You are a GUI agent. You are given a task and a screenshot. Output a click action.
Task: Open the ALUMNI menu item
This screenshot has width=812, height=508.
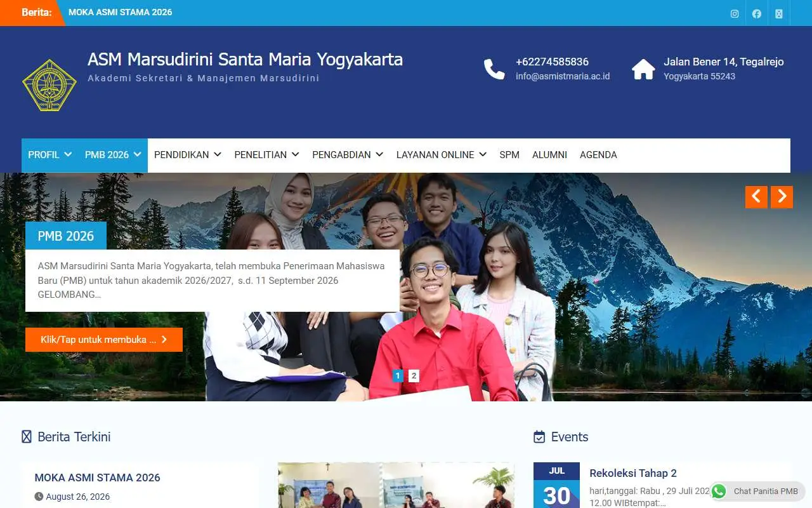pyautogui.click(x=549, y=155)
